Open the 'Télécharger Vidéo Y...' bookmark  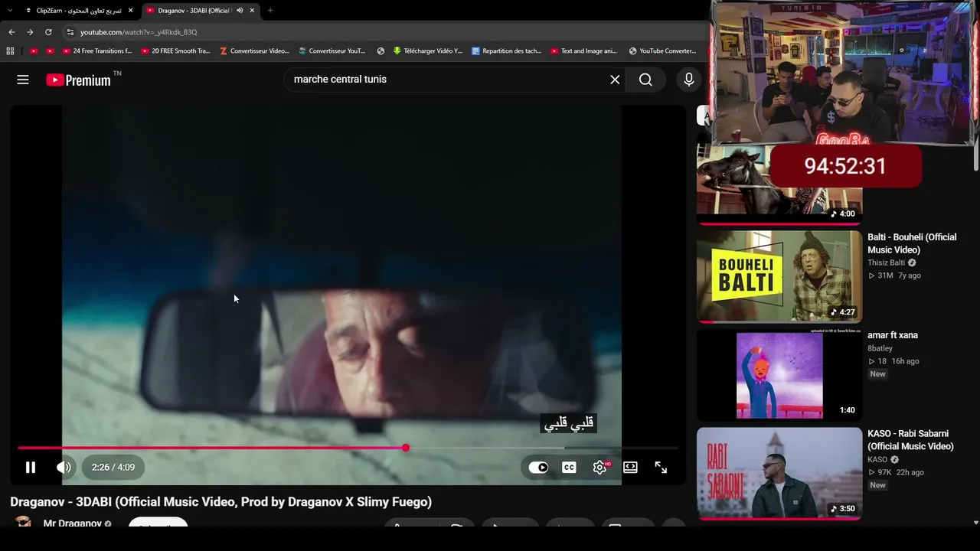428,51
